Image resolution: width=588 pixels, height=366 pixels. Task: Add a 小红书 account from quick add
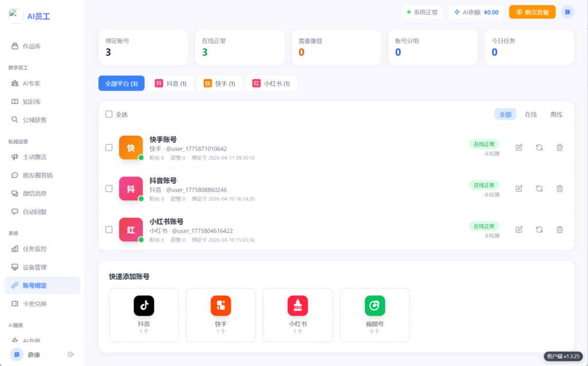pyautogui.click(x=297, y=315)
